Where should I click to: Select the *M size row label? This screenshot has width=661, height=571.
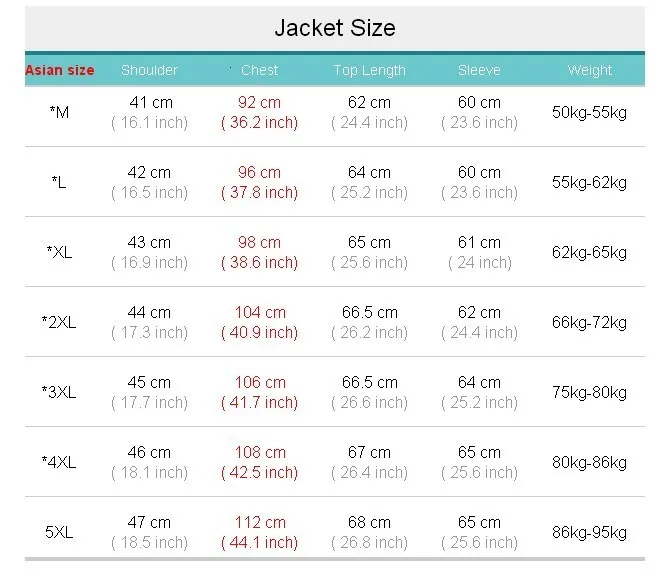[x=60, y=112]
